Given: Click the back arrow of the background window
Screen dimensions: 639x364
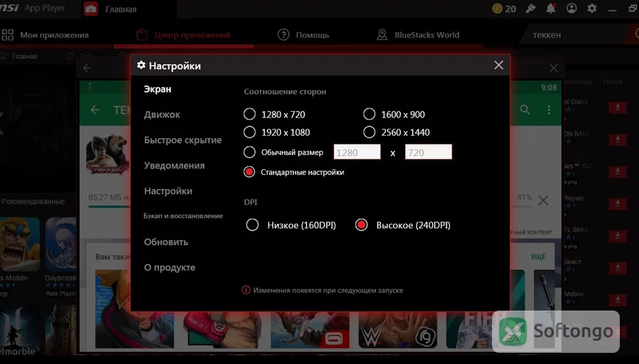Looking at the screenshot, I should tap(87, 68).
